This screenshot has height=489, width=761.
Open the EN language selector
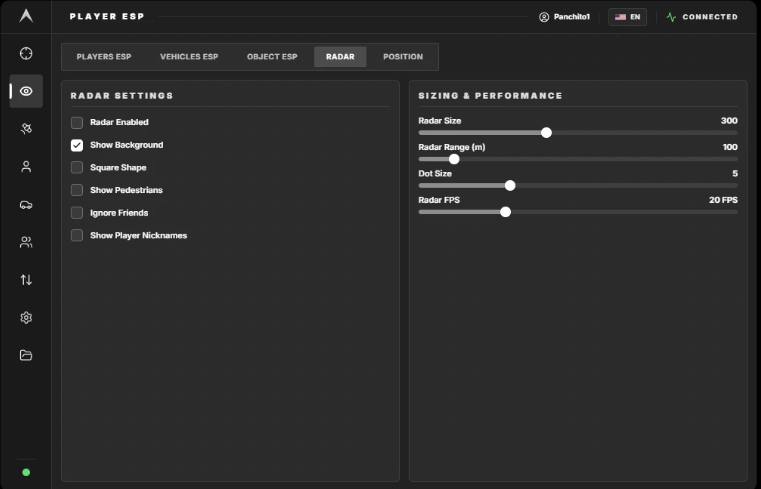(627, 17)
